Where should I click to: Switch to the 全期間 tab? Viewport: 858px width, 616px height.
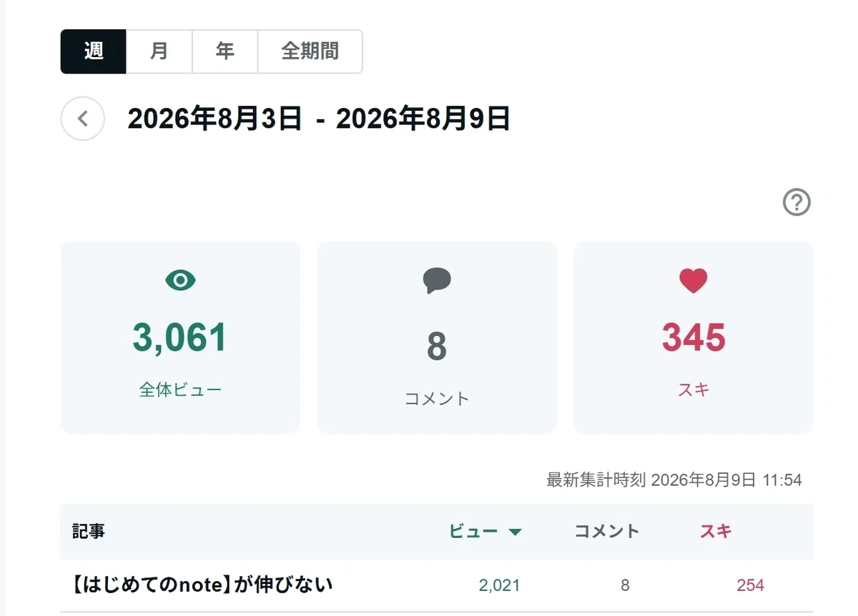tap(310, 51)
